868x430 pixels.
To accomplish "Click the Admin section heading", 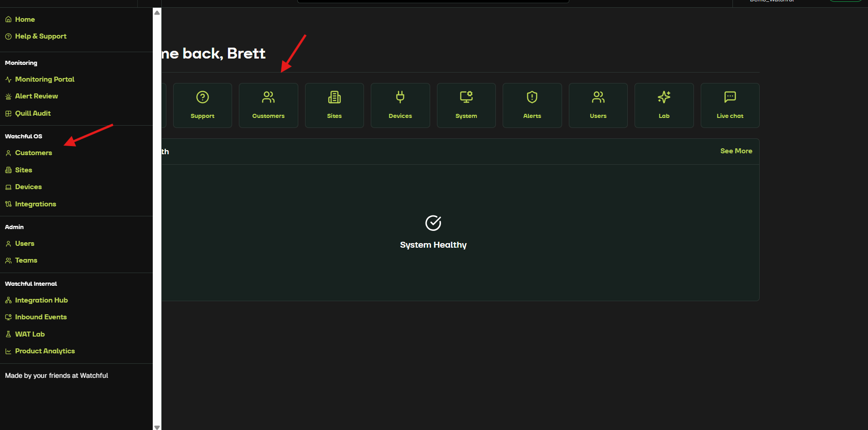I will click(x=15, y=227).
